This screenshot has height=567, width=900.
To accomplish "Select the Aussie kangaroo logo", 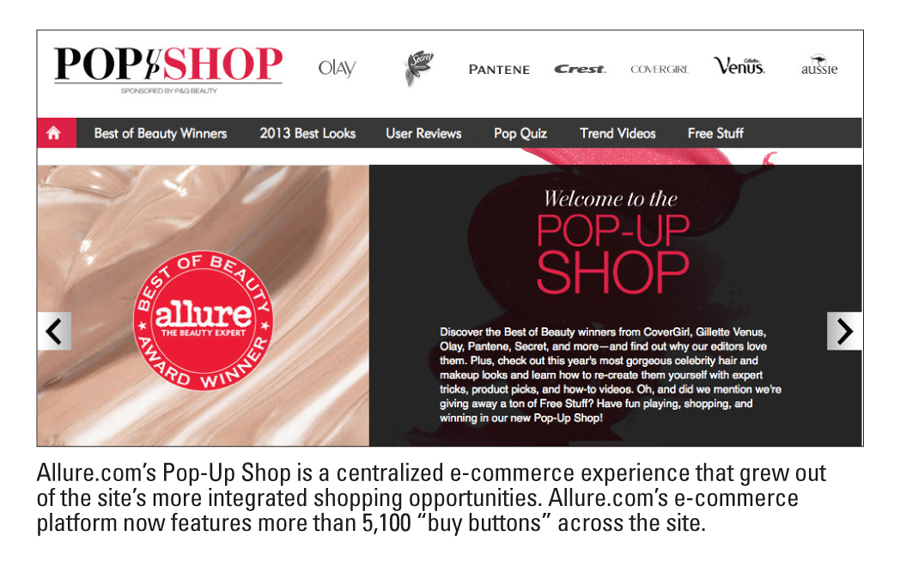I will (x=820, y=65).
